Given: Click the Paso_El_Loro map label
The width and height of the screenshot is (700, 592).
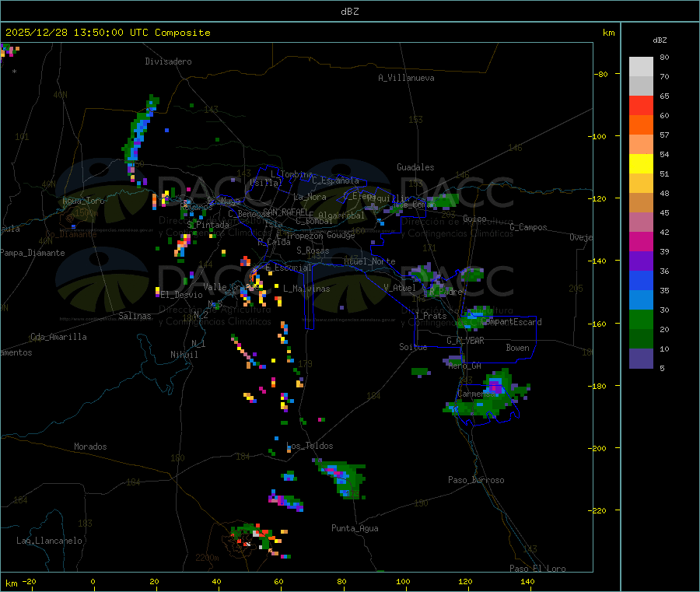Looking at the screenshot, I should point(538,569).
